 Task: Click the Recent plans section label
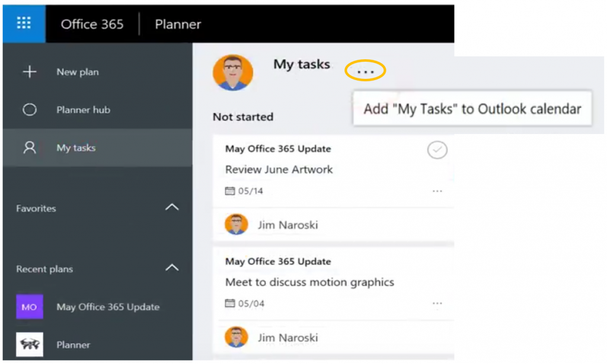coord(44,269)
